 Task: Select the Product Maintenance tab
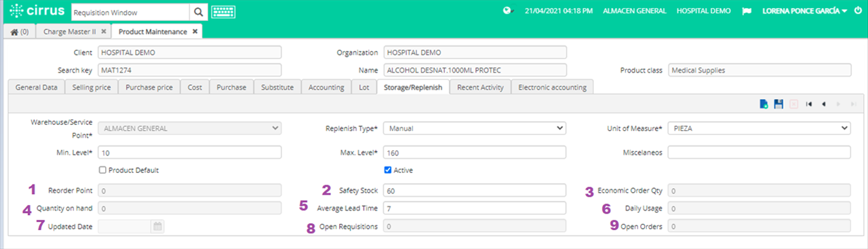point(153,31)
